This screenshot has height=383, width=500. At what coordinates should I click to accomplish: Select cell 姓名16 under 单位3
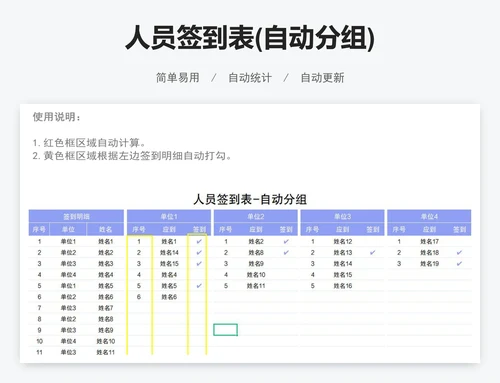343,286
